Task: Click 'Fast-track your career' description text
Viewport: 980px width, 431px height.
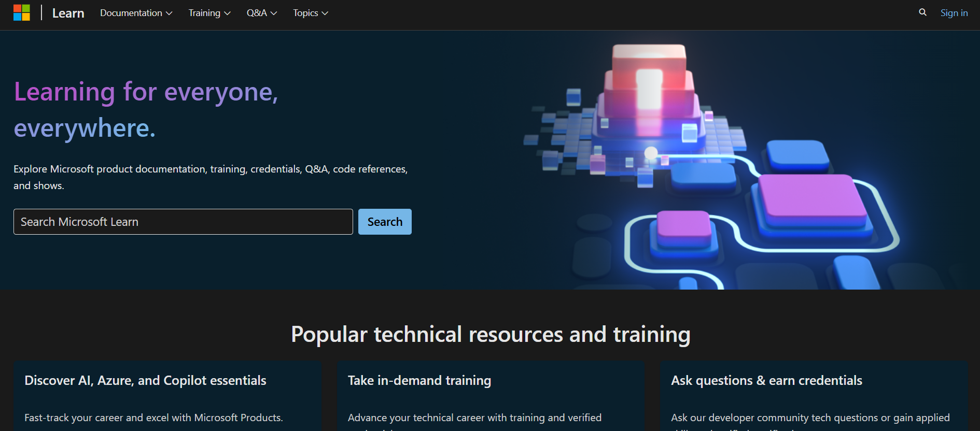Action: (153, 418)
